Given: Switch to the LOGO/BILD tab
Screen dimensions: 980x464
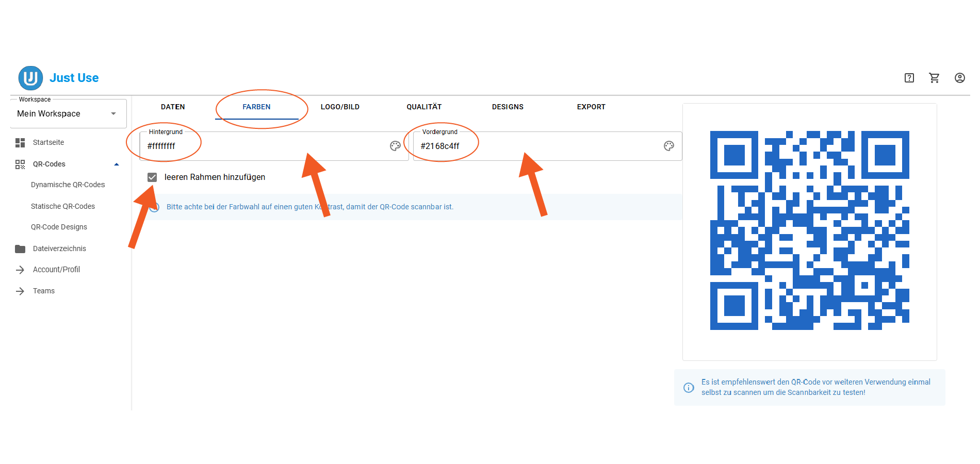Looking at the screenshot, I should pos(340,107).
